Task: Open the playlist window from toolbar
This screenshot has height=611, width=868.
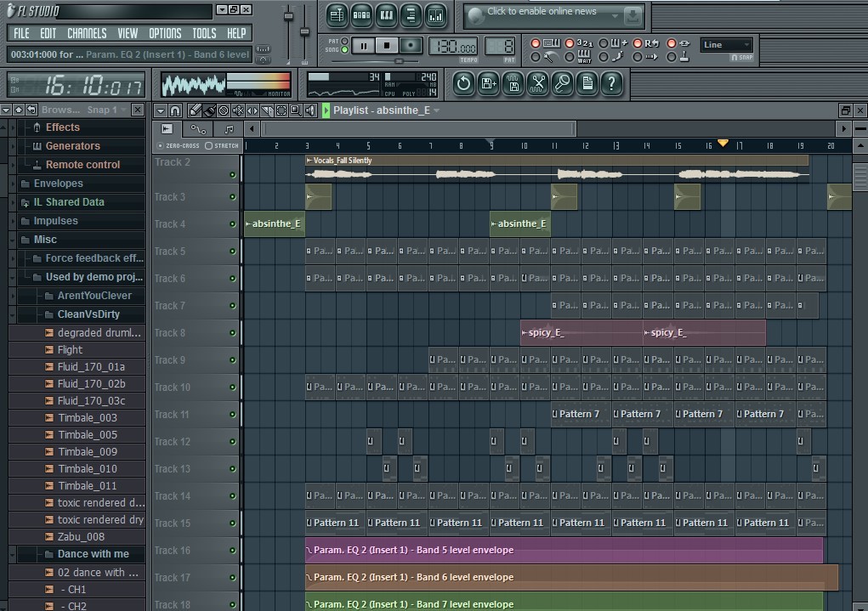Action: (x=336, y=15)
